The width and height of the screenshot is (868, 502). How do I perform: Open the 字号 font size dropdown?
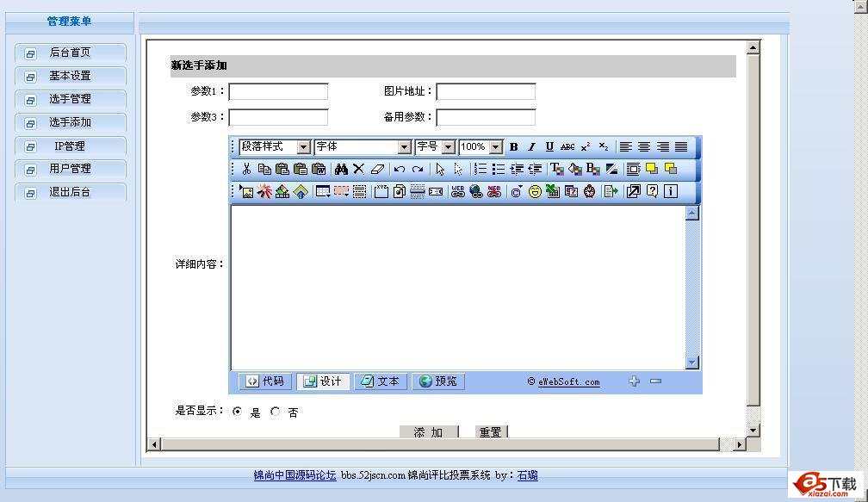436,146
